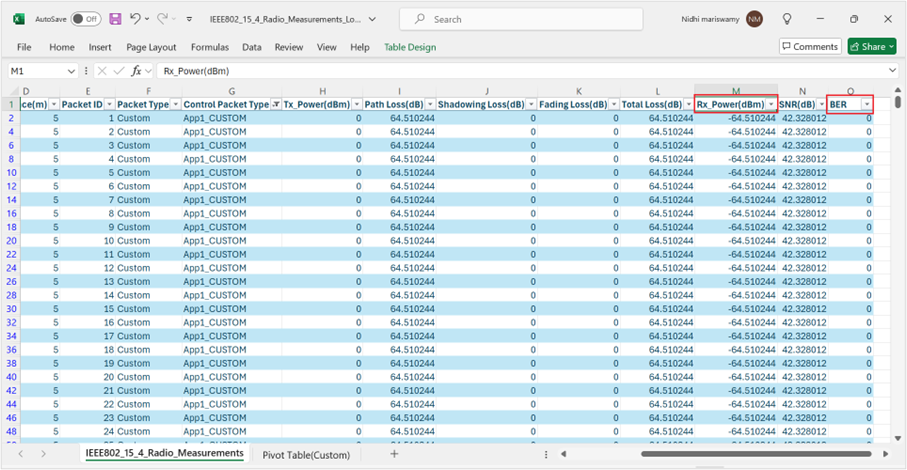Switch to the Pivot Table(Custom) sheet
Screen dimensions: 907x470
pos(307,454)
